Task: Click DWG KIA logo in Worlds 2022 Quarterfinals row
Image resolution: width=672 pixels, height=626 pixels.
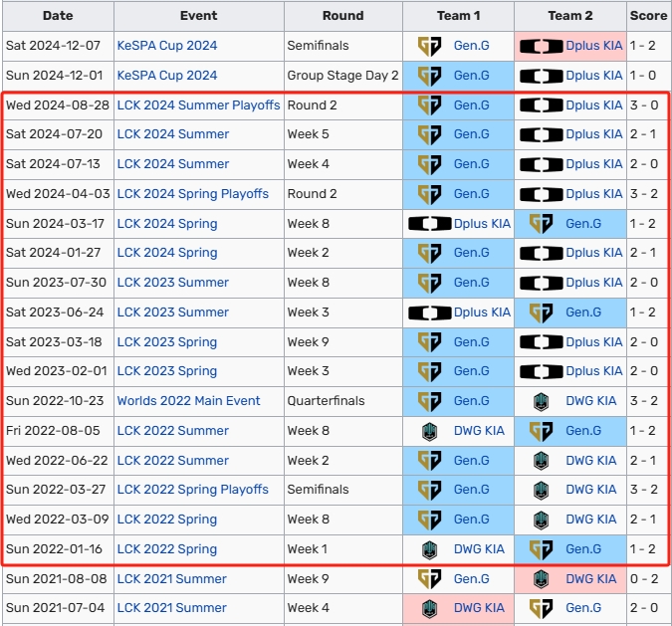Action: (x=541, y=401)
